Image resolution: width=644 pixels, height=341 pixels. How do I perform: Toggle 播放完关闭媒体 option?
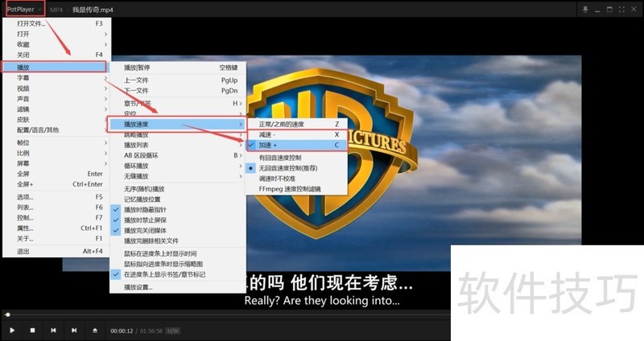click(x=178, y=230)
